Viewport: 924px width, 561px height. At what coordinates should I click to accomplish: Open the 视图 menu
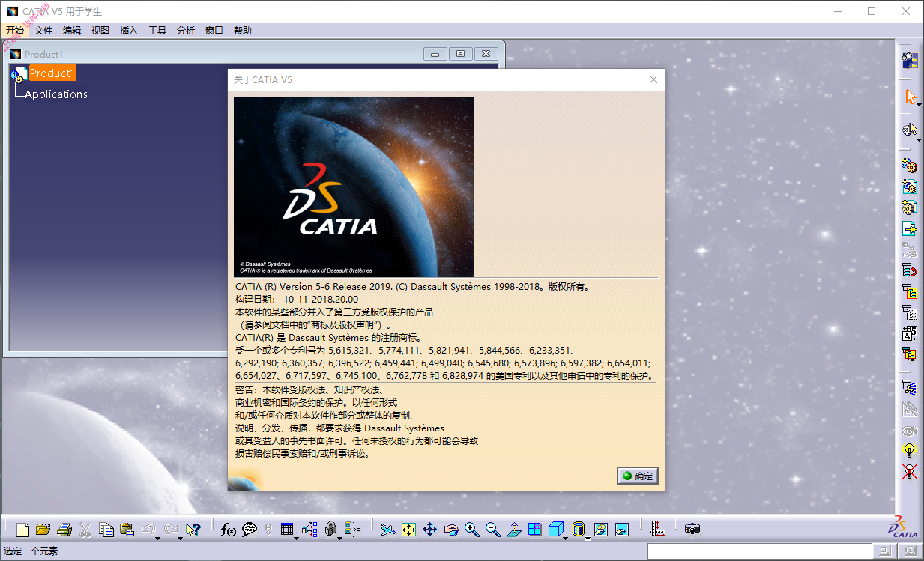100,31
